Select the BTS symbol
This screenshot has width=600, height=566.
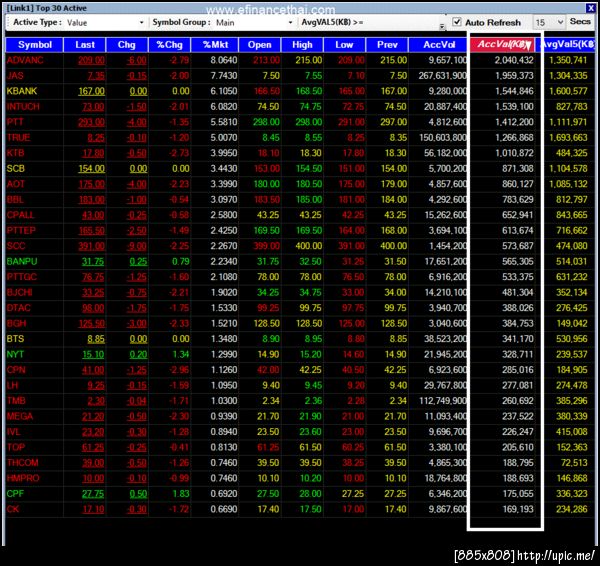tap(15, 339)
